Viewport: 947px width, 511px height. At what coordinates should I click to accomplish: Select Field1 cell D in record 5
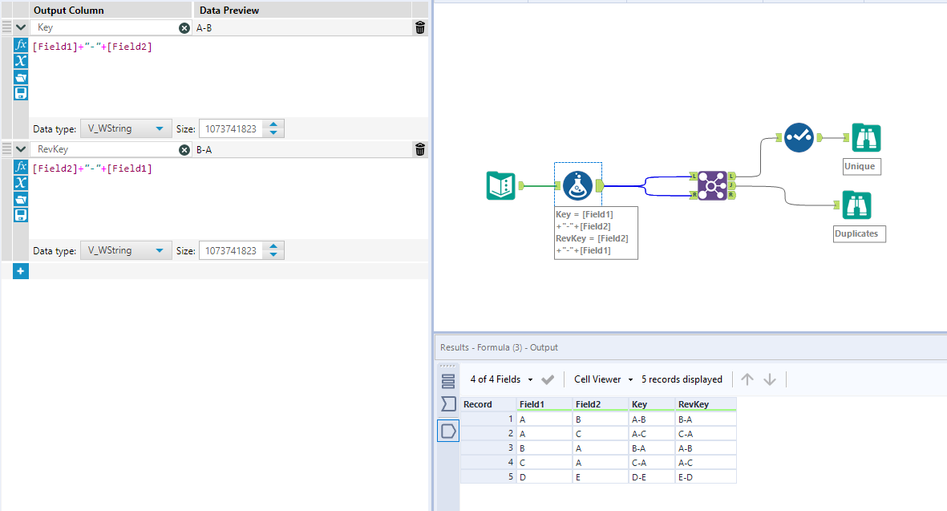click(544, 477)
